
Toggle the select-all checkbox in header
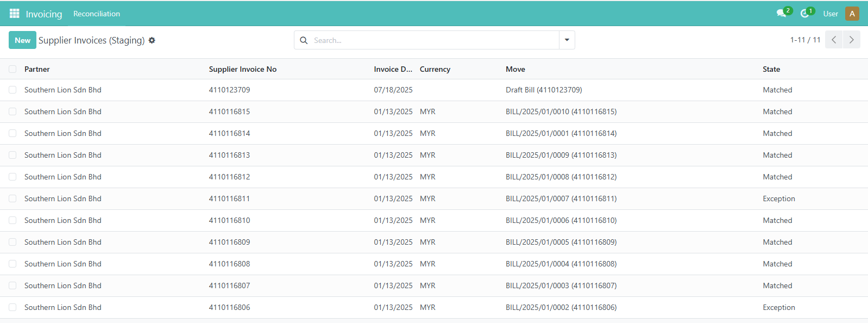[x=12, y=69]
